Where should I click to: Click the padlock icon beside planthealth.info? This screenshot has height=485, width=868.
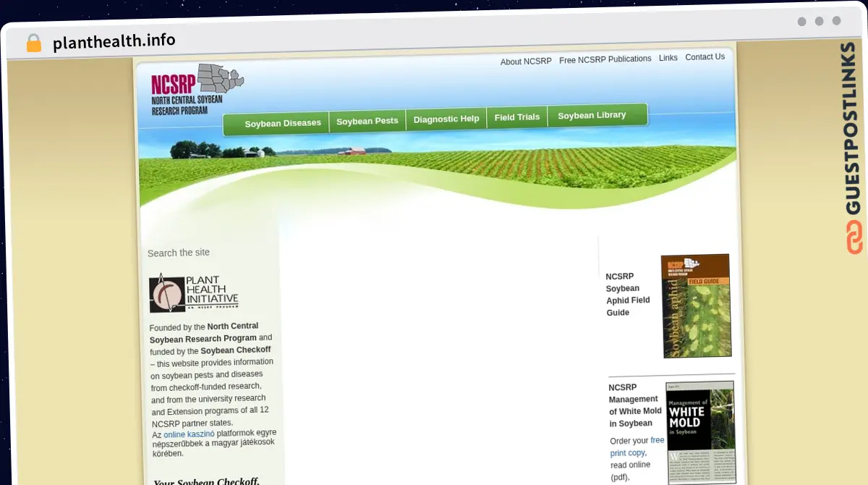34,43
